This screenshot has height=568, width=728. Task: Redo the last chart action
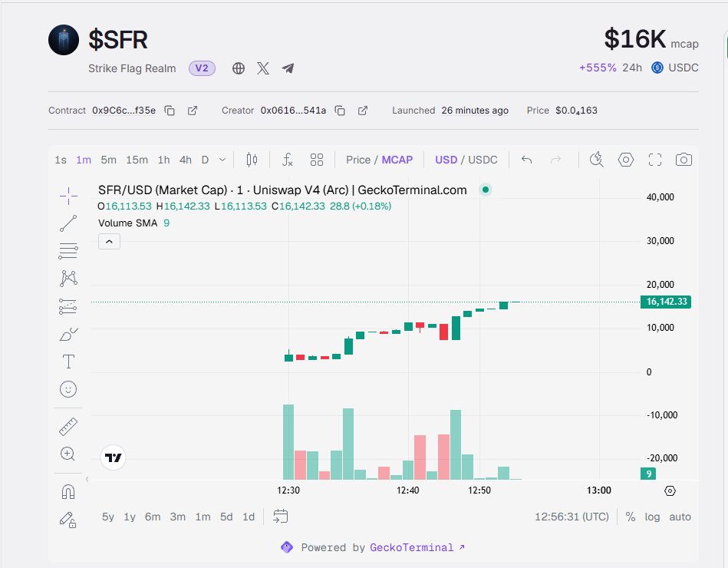pos(555,160)
